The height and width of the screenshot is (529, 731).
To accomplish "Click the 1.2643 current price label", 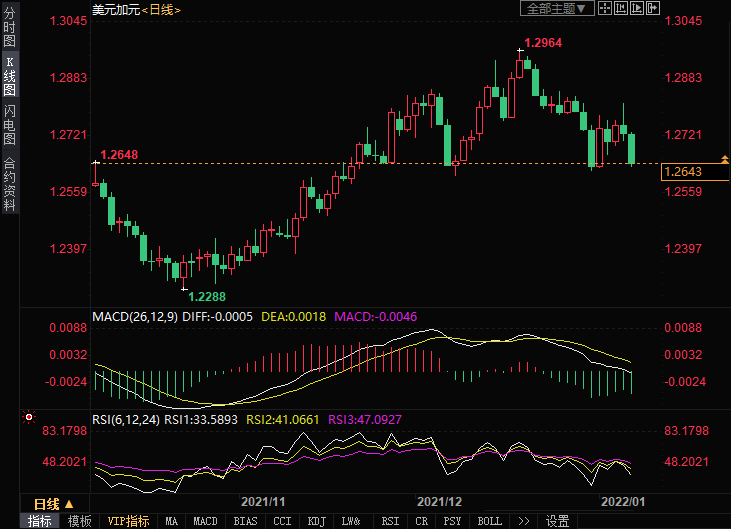I will point(683,172).
